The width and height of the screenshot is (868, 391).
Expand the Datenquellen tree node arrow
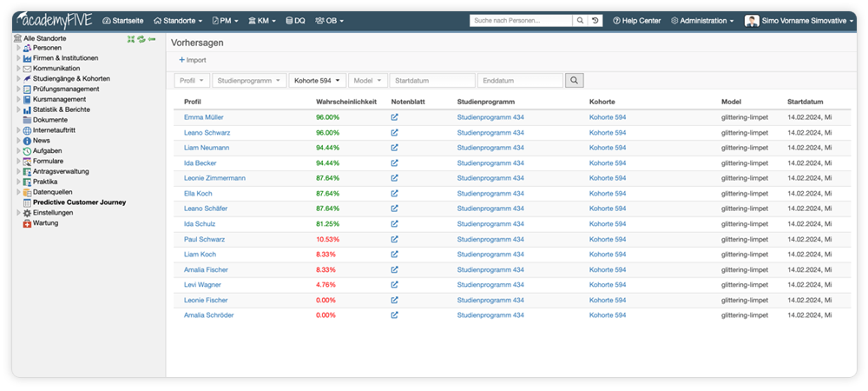point(19,192)
